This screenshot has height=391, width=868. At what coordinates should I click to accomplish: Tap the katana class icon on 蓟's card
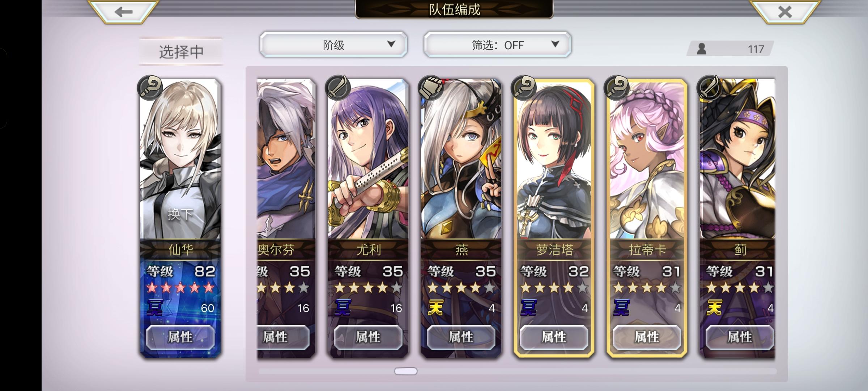pos(710,88)
